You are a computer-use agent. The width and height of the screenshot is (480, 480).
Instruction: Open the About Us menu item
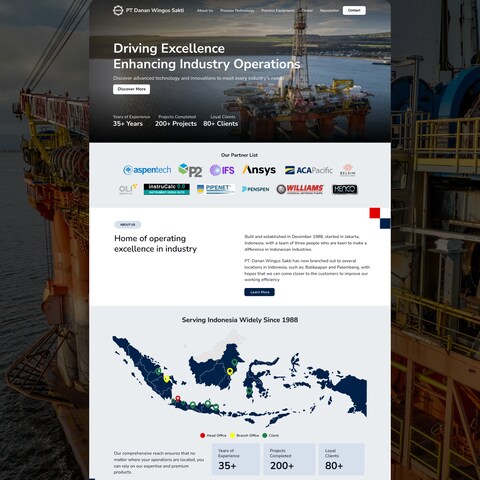(x=205, y=11)
